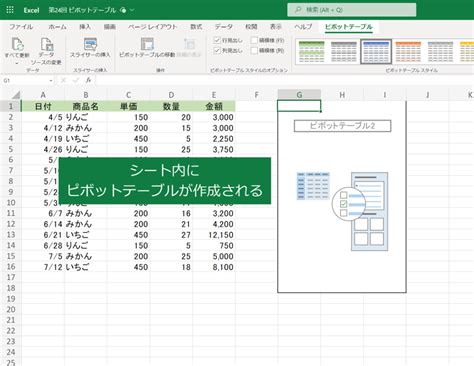474x366 pixels.
Task: Apply the gray pivot table style
Action: [344, 52]
